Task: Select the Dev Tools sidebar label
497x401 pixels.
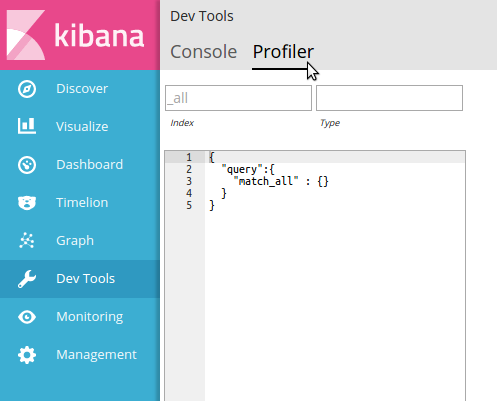Action: [85, 279]
